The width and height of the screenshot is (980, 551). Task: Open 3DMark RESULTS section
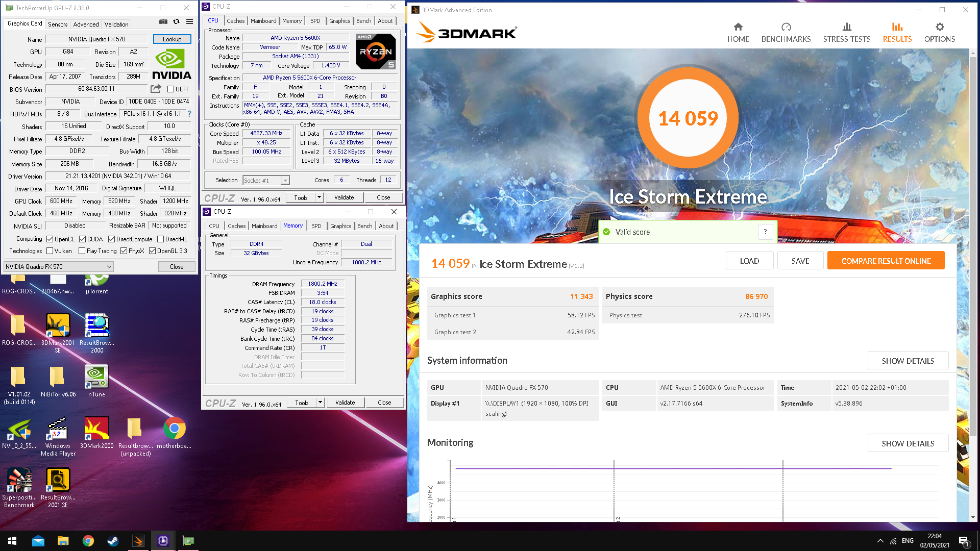(897, 33)
